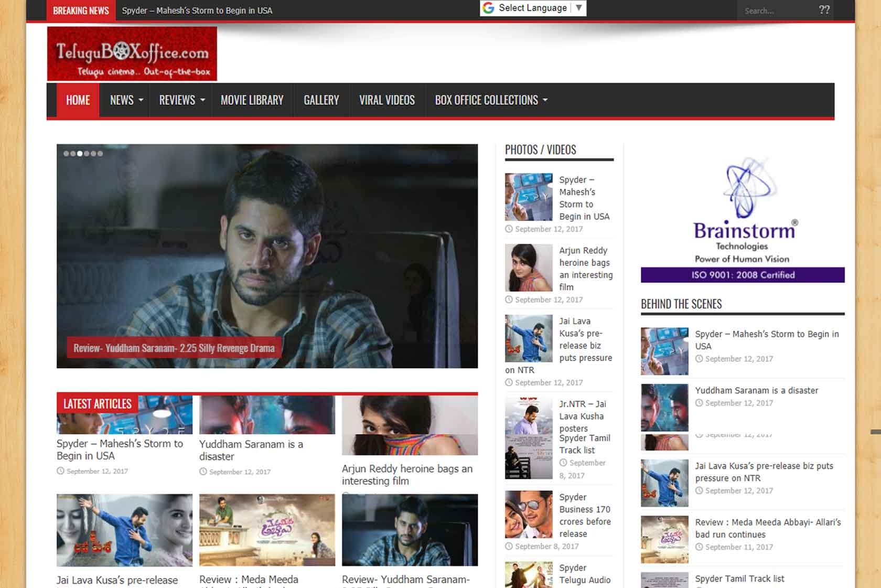Screen dimensions: 881x588
Task: Click in the Search input field
Action: (776, 10)
